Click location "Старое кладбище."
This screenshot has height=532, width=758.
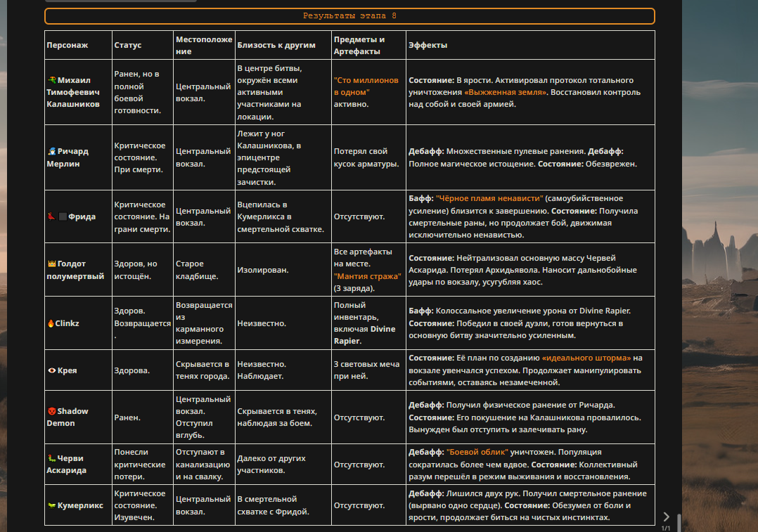(197, 270)
